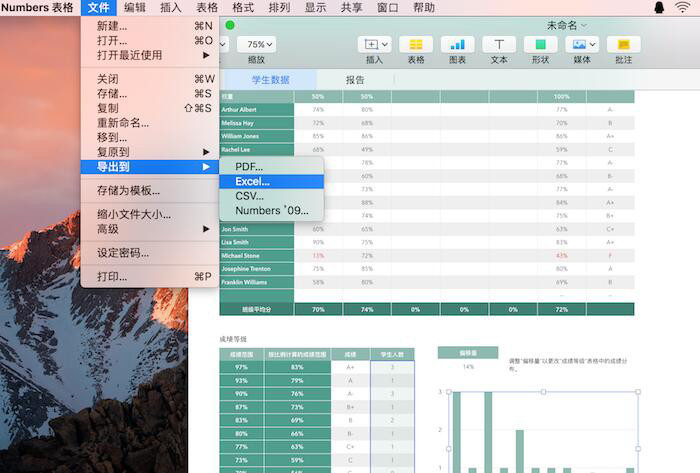700x473 pixels.
Task: Open the 表格 menu in menu bar
Action: pos(207,7)
